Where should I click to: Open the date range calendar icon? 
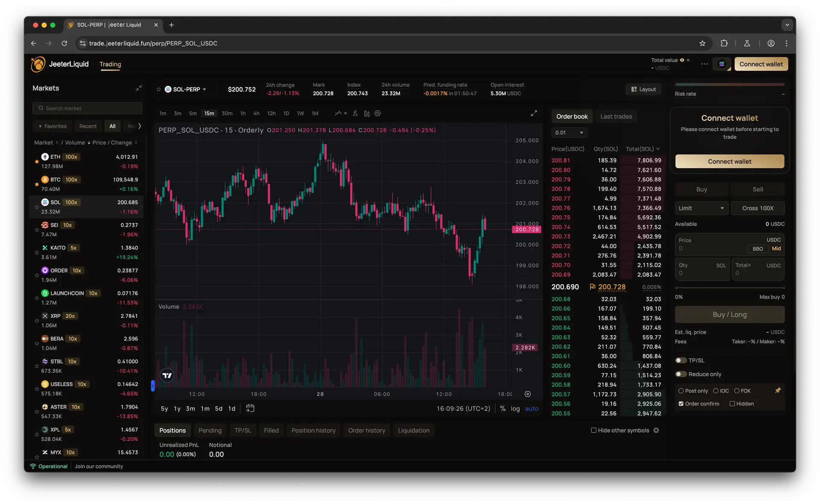coord(250,408)
